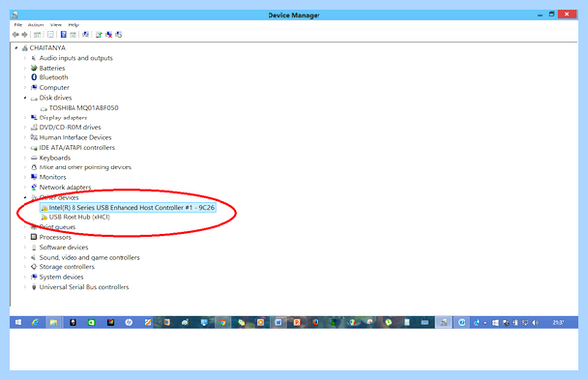Expand the Batteries category arrow

tap(25, 68)
